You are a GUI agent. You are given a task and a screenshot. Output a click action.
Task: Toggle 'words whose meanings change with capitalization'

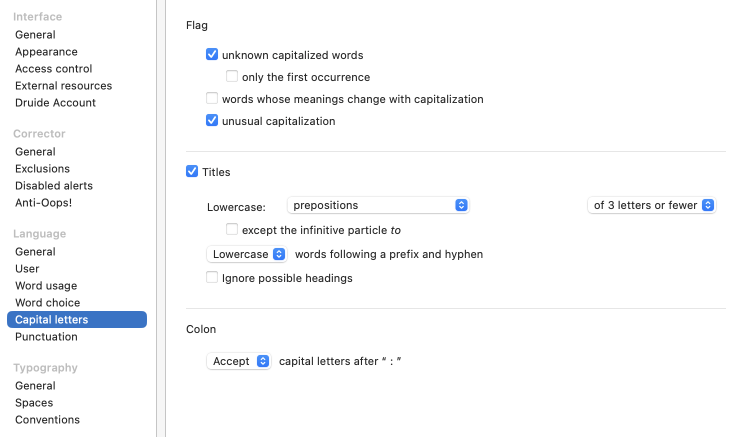(212, 99)
